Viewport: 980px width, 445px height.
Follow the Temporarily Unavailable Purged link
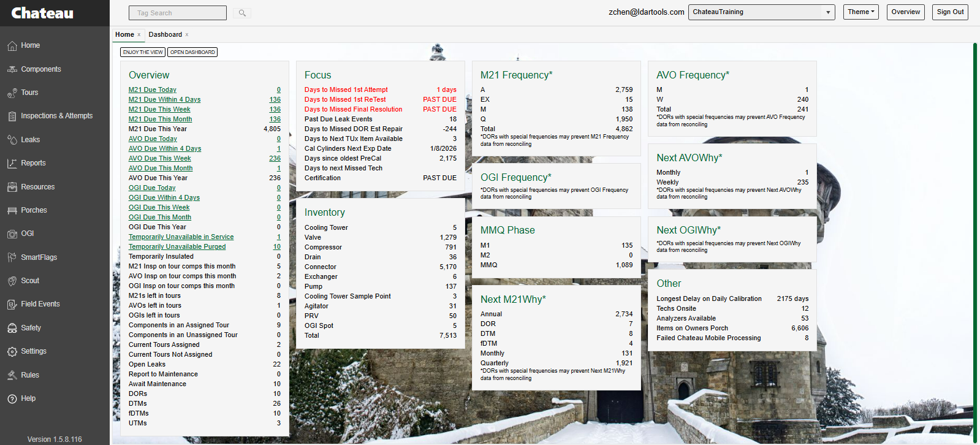pyautogui.click(x=177, y=246)
